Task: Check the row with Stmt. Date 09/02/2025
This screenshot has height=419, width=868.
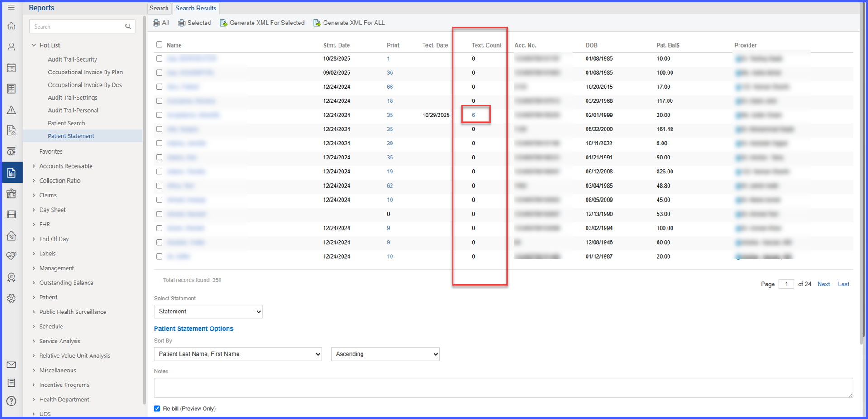Action: point(159,72)
